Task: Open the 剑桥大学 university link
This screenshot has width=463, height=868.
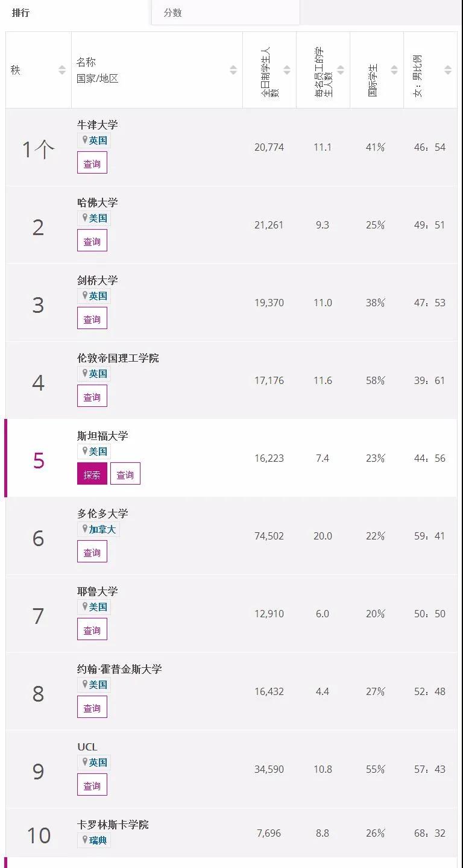Action: [98, 280]
